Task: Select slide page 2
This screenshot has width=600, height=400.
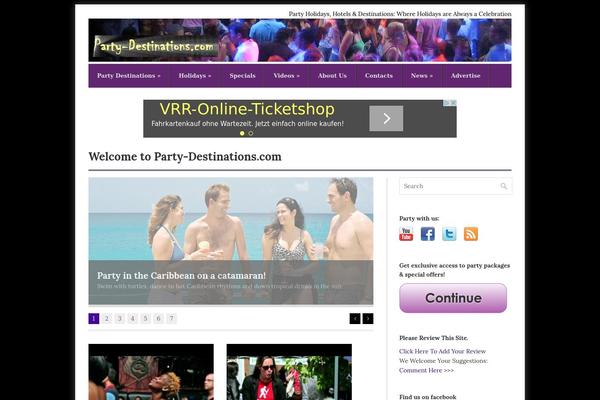Action: coord(107,318)
